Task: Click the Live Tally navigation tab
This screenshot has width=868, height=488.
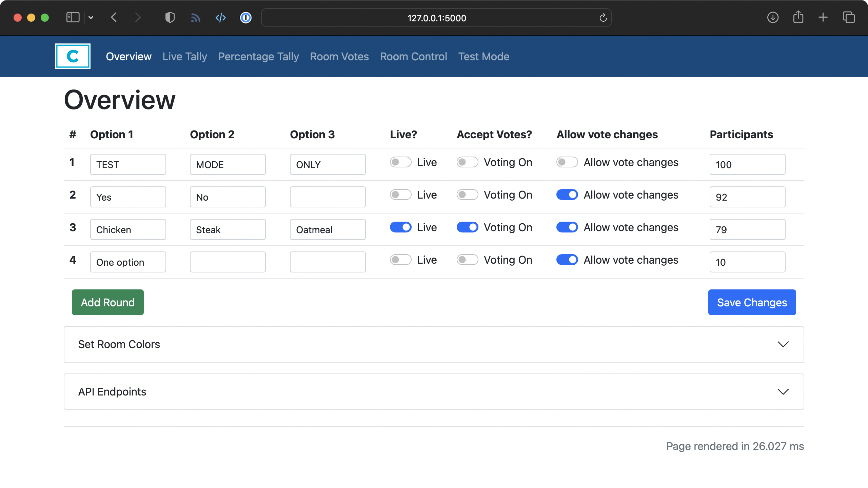Action: click(185, 56)
